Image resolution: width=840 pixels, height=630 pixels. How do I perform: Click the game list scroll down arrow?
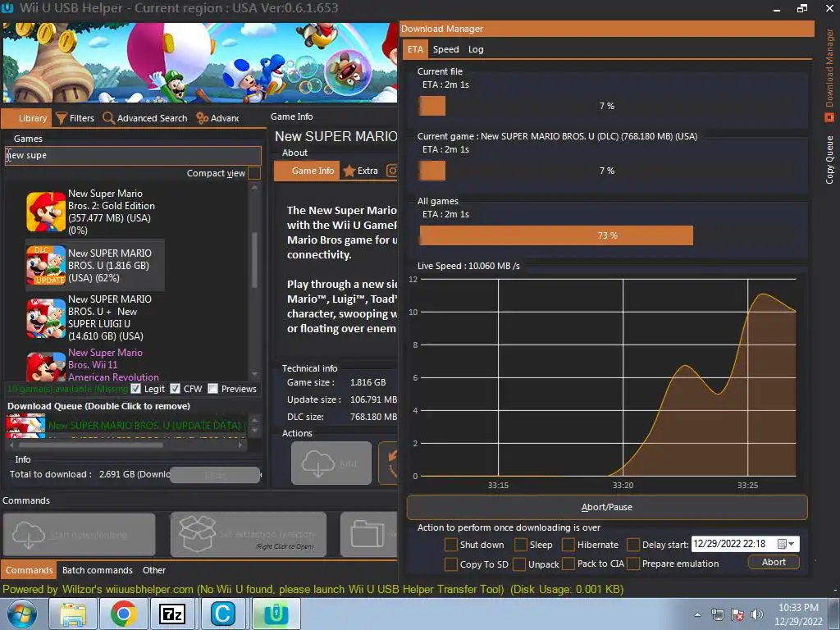[x=254, y=374]
